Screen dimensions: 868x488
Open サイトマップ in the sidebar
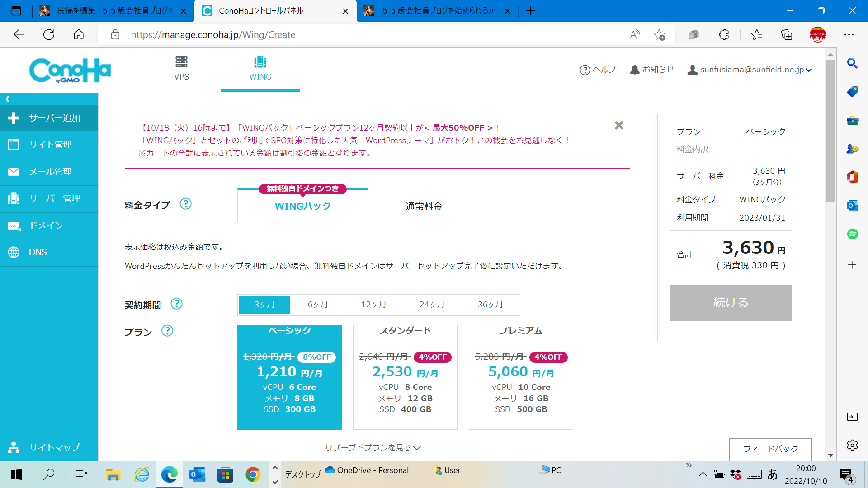click(49, 448)
